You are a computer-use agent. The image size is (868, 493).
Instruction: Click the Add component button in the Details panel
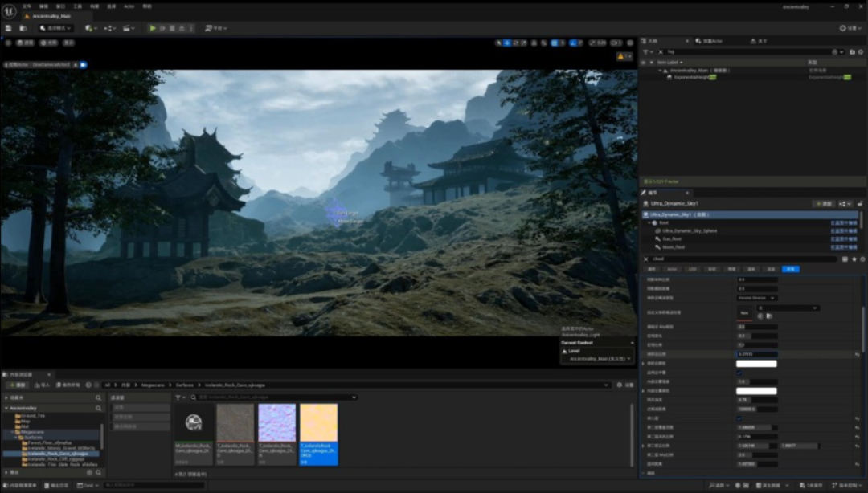(x=823, y=204)
